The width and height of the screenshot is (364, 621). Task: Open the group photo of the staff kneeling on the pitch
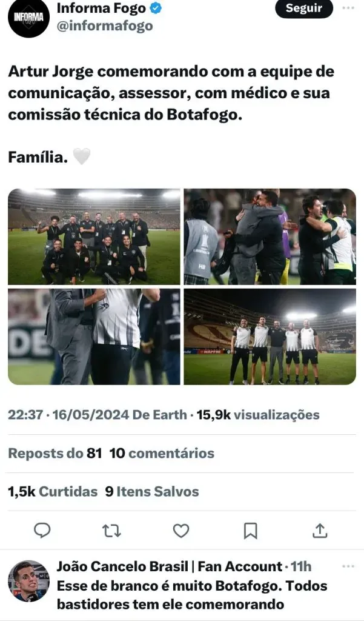point(94,237)
